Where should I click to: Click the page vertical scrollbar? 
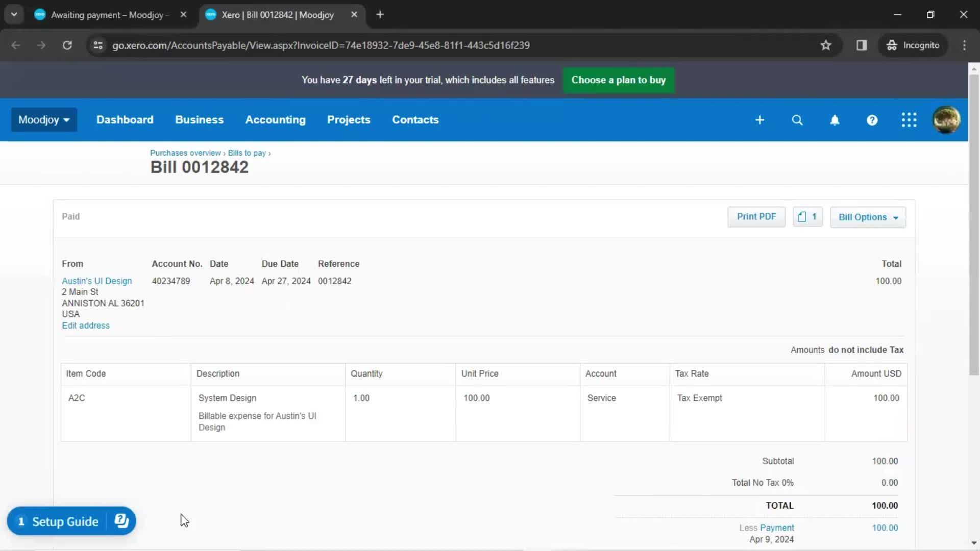point(973,224)
